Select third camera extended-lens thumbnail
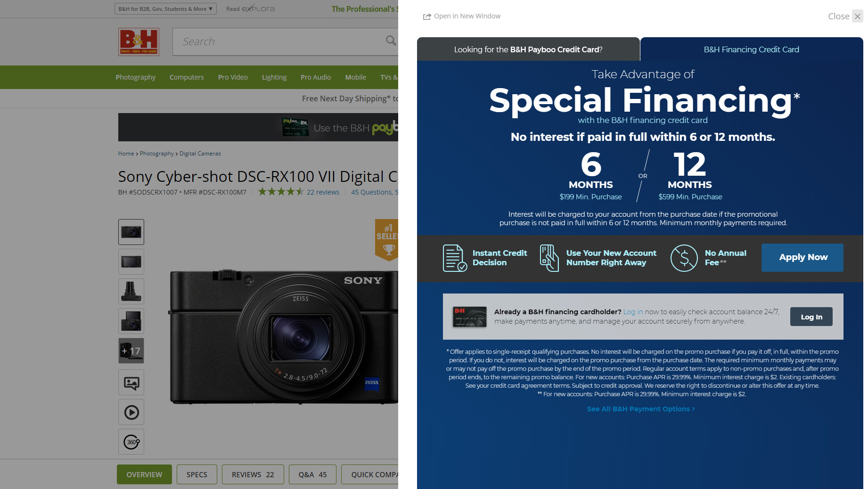Screen dimensions: 868x489 (131, 291)
